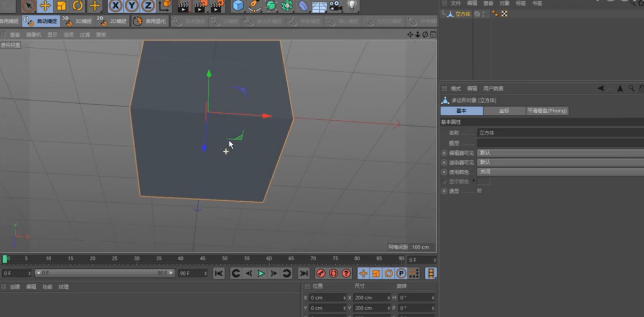Go to start of animation
This screenshot has height=317, width=644.
coord(219,273)
